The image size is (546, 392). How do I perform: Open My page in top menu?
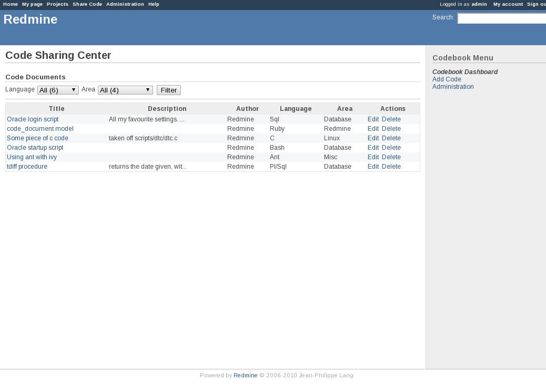tap(33, 4)
